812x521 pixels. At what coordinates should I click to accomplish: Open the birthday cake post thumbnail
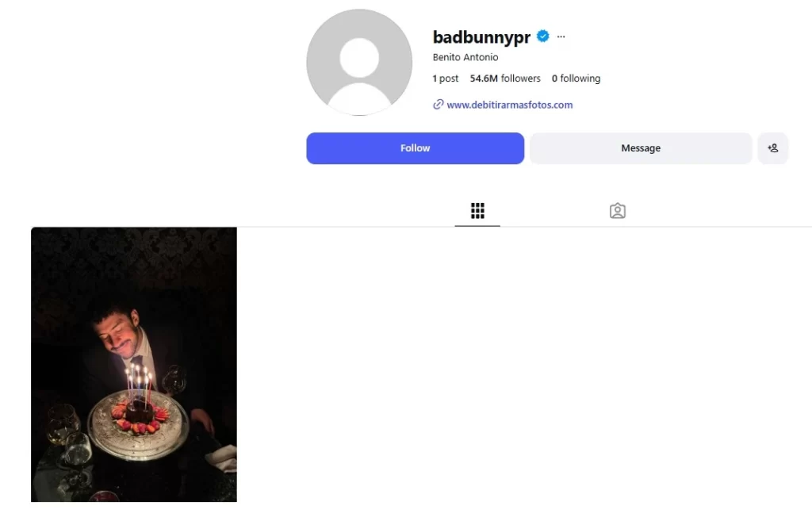(x=134, y=364)
